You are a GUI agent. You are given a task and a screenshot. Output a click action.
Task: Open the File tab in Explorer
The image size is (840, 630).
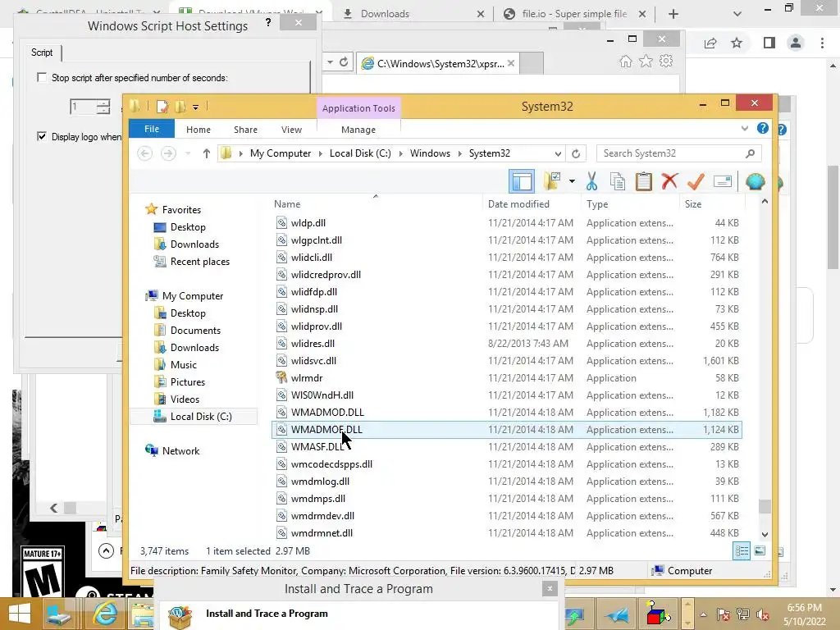click(152, 129)
